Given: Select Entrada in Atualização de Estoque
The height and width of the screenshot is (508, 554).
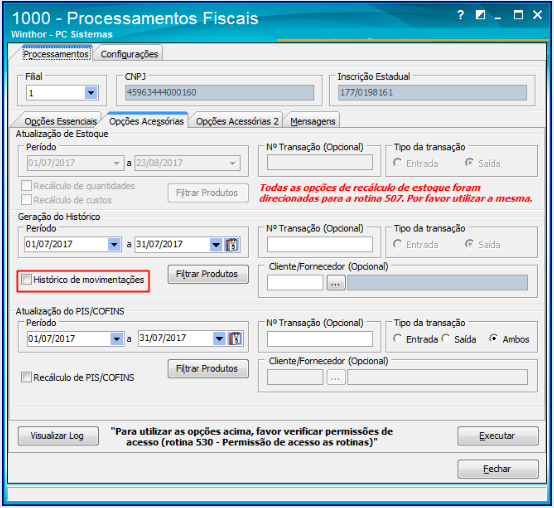Looking at the screenshot, I should 397,163.
